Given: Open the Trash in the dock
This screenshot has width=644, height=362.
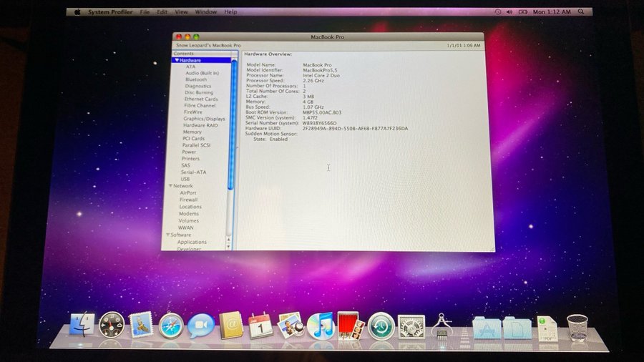Looking at the screenshot, I should (577, 327).
